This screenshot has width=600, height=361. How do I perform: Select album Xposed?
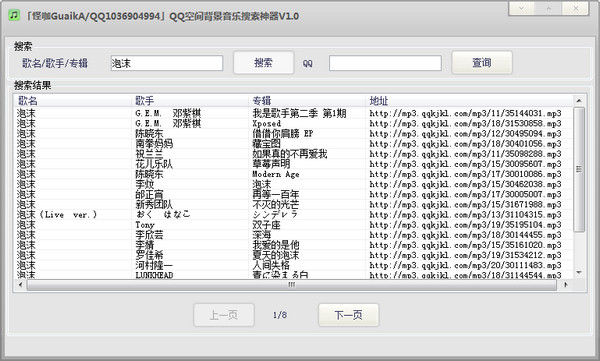[x=266, y=124]
